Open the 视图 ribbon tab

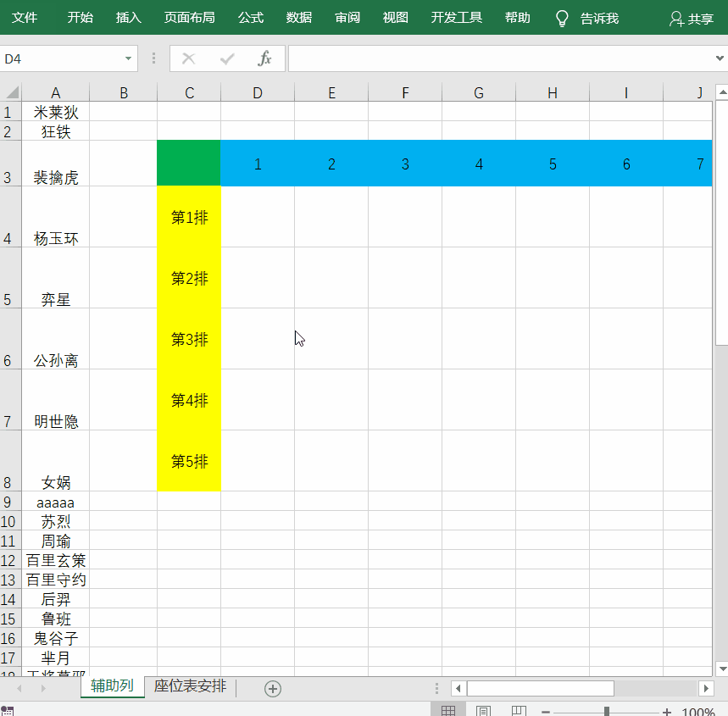coord(396,18)
